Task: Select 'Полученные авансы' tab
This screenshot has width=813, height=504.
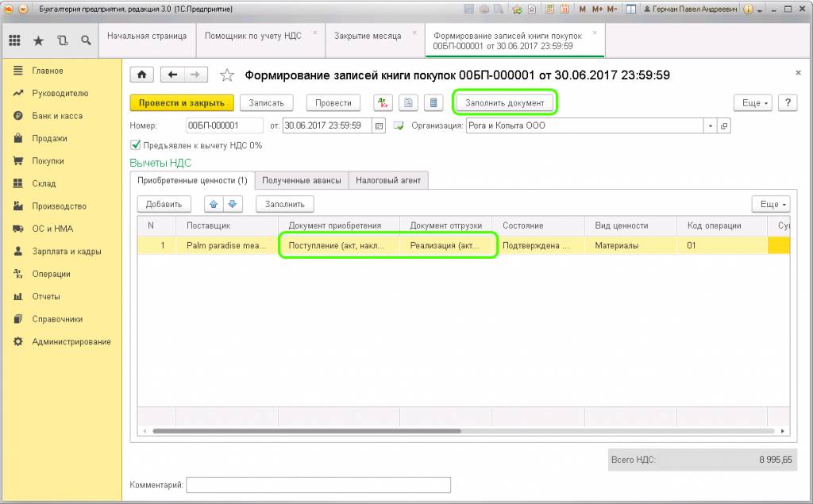Action: click(302, 180)
